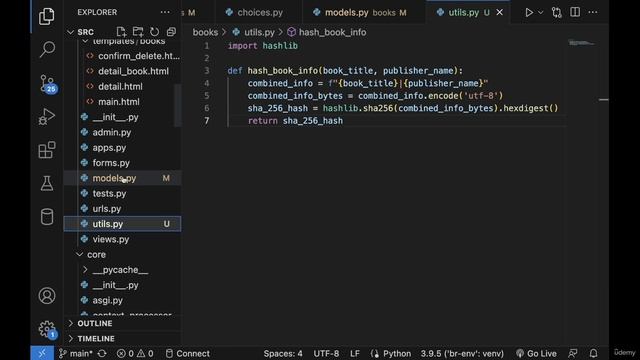640x360 pixels.
Task: Click Go Live in status bar
Action: [536, 353]
